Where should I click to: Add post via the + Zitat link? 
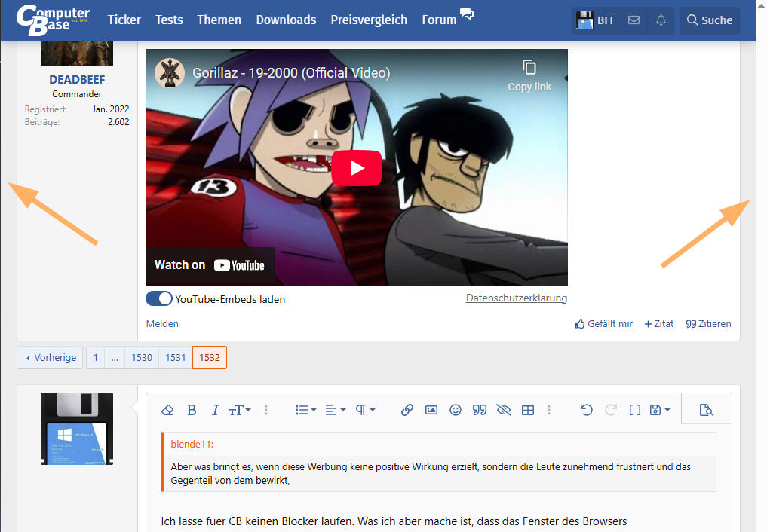tap(659, 324)
